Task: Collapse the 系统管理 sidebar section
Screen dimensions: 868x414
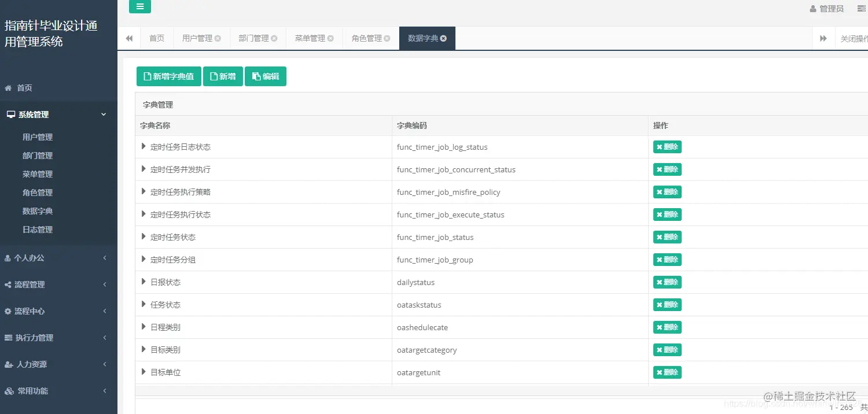Action: tap(58, 114)
